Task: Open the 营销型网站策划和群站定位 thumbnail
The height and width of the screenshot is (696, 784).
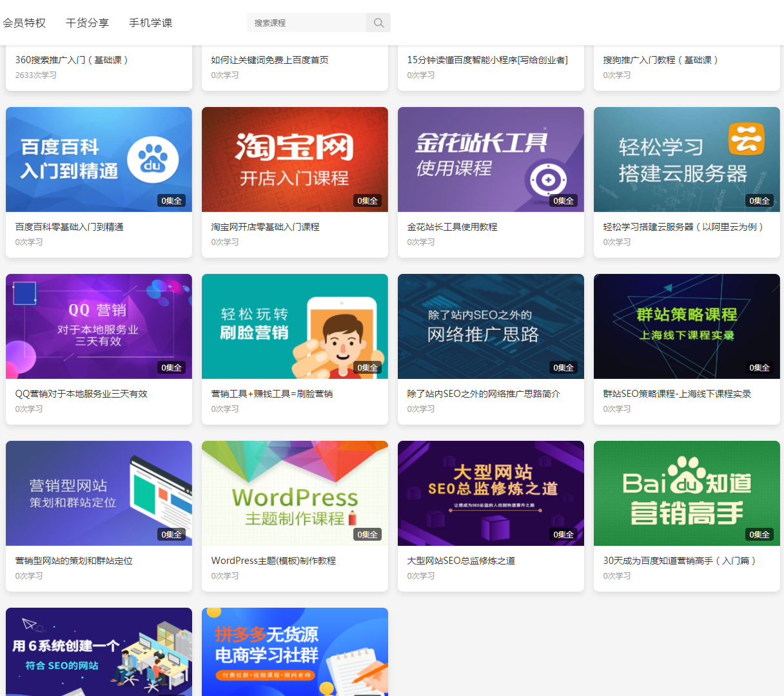Action: [99, 493]
